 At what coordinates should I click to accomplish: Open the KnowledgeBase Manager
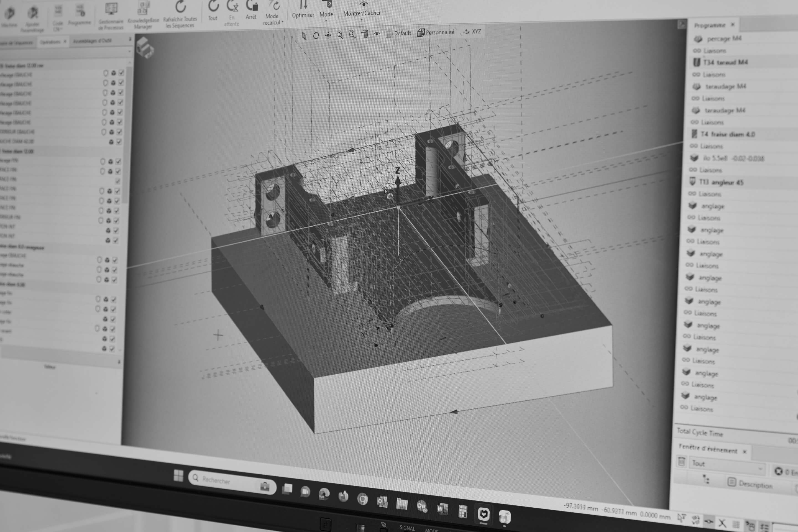coord(144,15)
